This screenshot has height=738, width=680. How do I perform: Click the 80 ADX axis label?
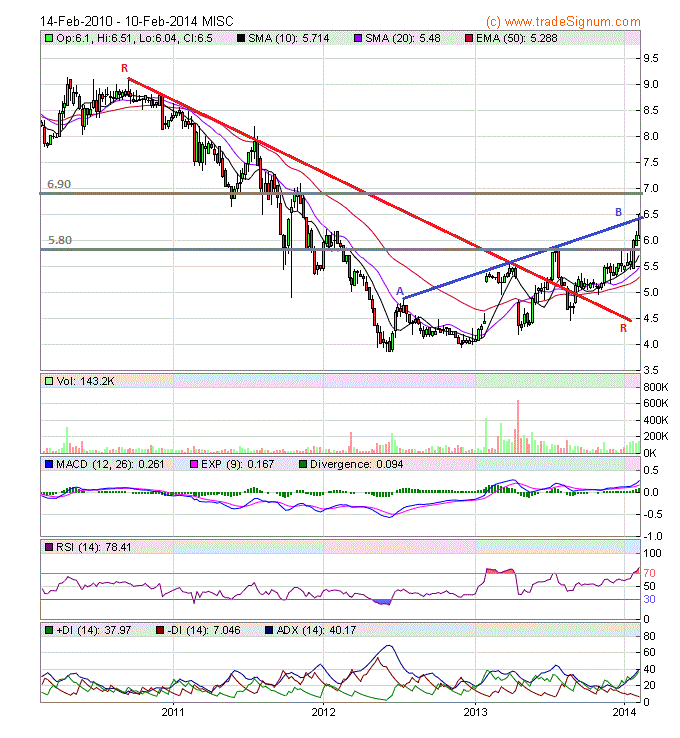click(649, 636)
